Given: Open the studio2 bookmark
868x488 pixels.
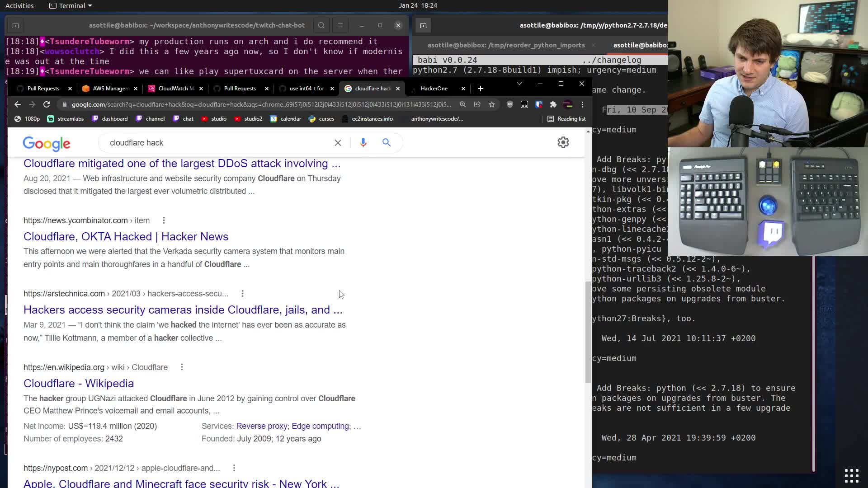Looking at the screenshot, I should point(248,119).
